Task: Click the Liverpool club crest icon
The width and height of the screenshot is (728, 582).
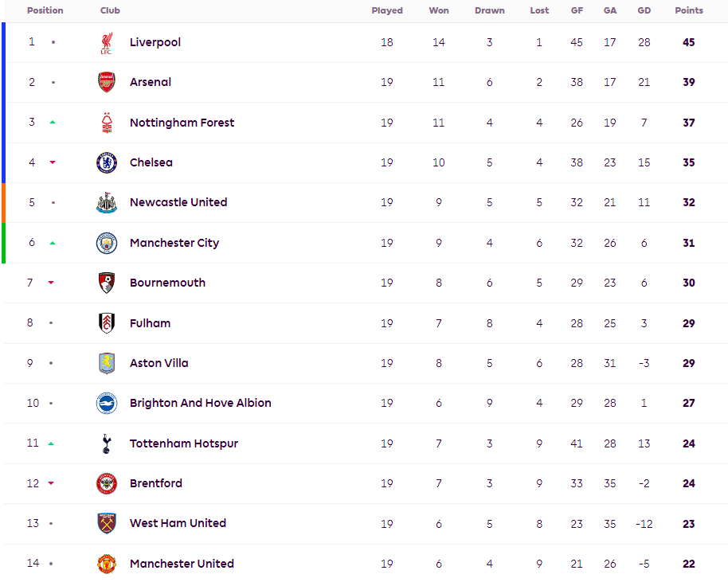Action: (x=107, y=42)
